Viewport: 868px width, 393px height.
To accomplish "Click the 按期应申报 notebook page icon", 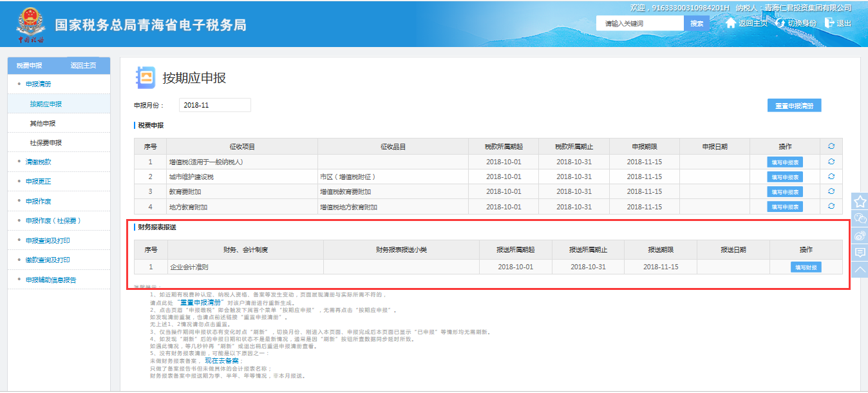I will [145, 78].
